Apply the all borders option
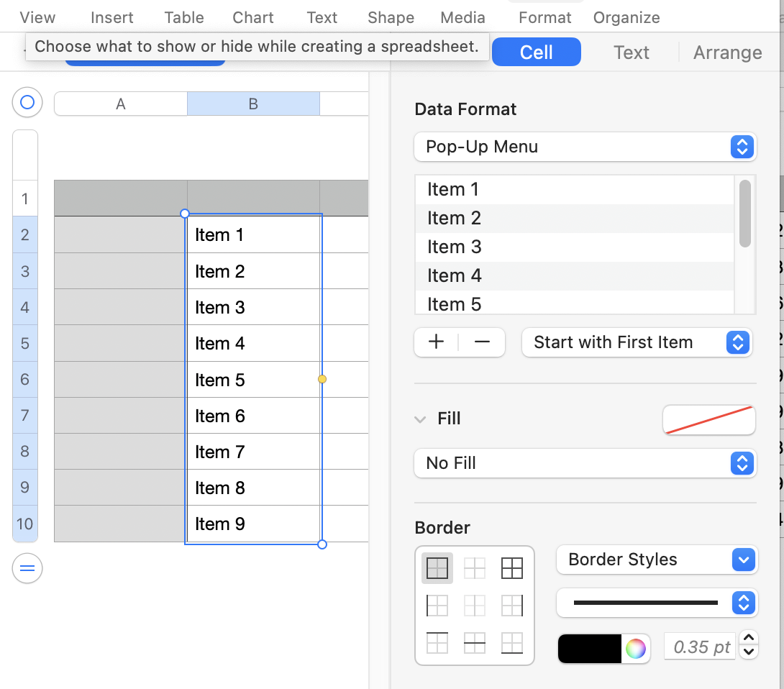This screenshot has width=784, height=689. point(512,568)
